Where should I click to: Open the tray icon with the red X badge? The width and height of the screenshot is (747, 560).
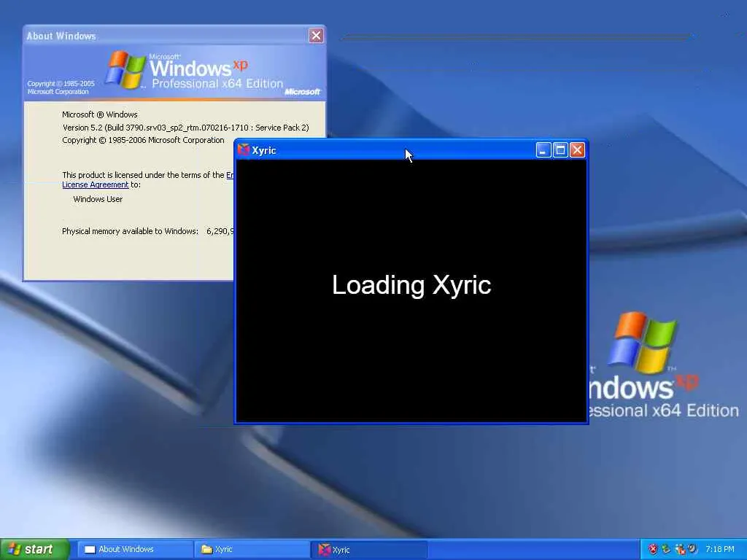680,549
